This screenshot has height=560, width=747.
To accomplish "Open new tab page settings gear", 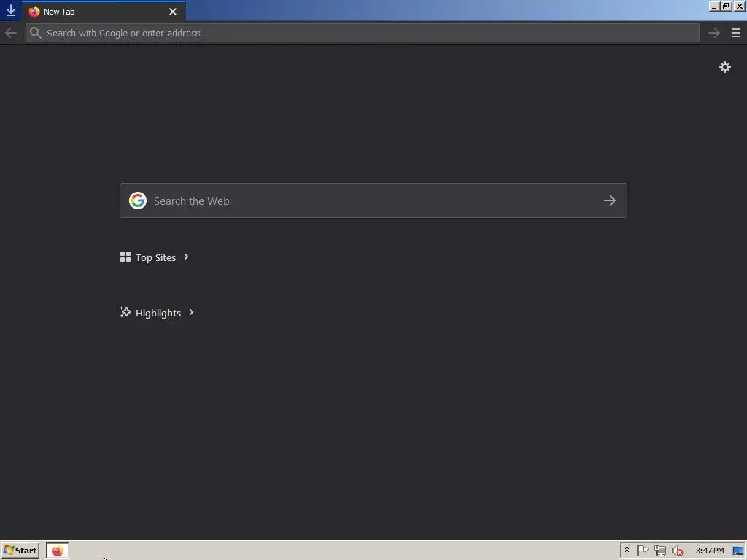I will click(724, 67).
